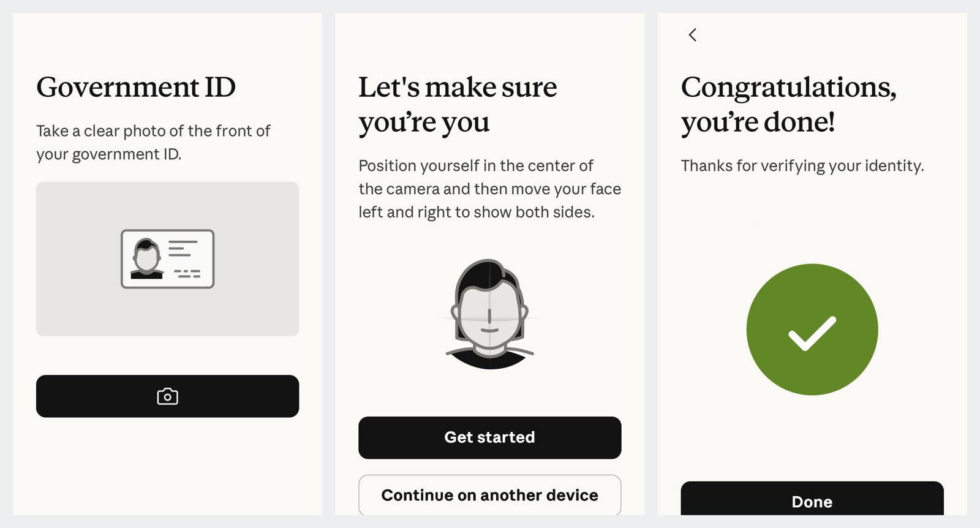Click the 'Take a clear photo' instruction text

pos(153,142)
